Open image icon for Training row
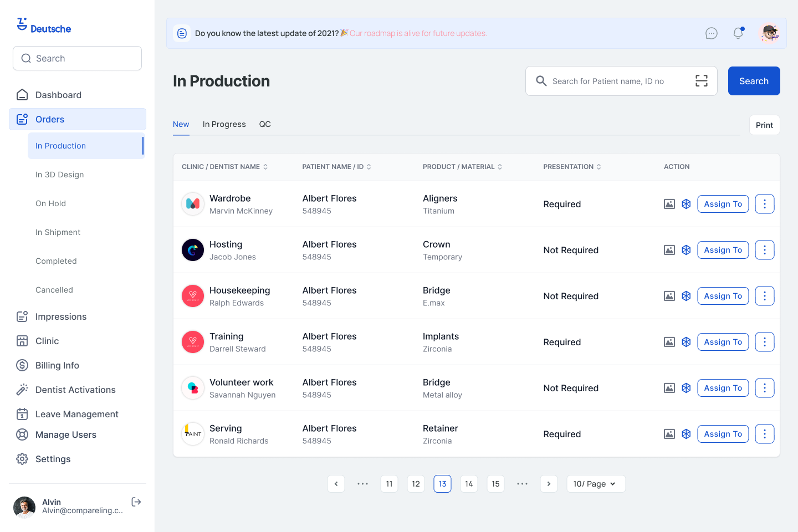798x532 pixels. [669, 342]
